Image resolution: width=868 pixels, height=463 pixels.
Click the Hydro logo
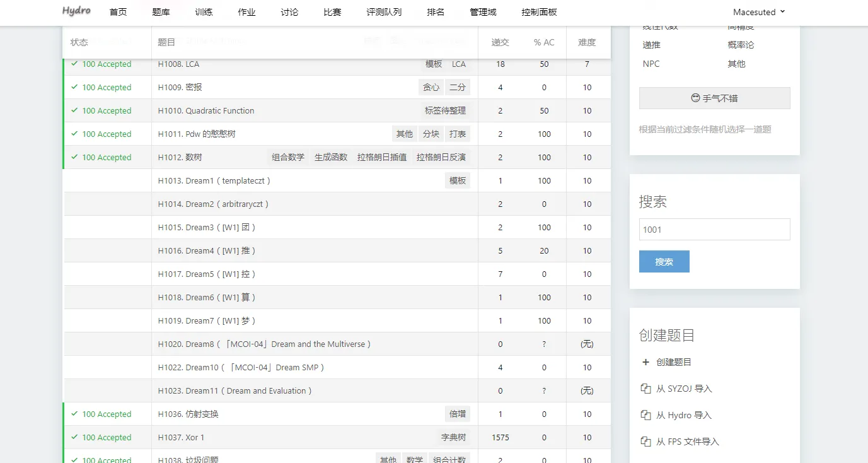point(78,11)
